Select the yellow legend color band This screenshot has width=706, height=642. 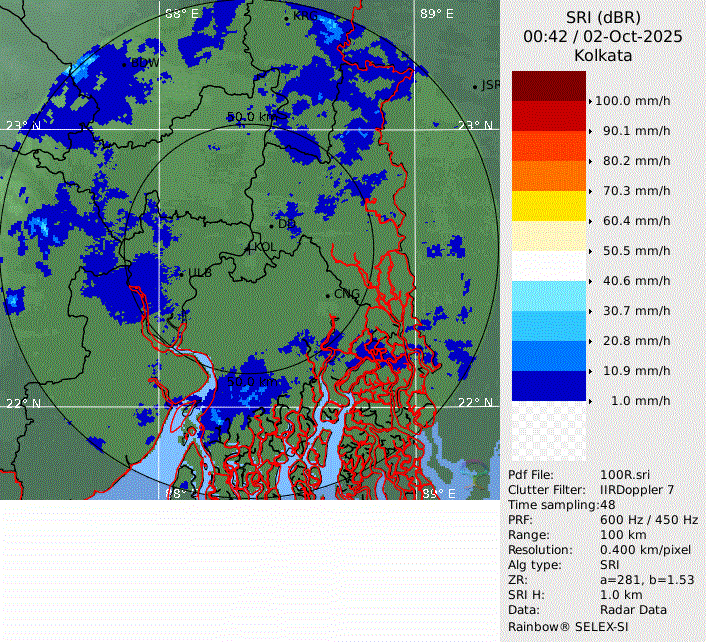[x=548, y=206]
